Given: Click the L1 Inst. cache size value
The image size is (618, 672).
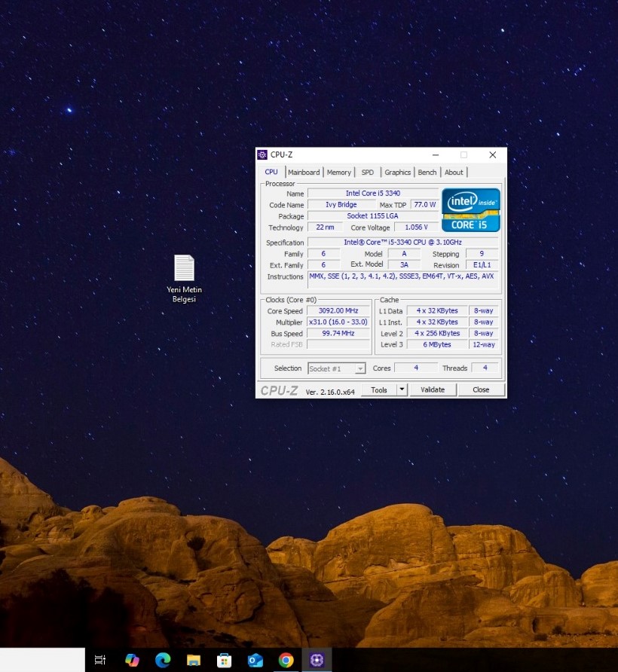Looking at the screenshot, I should pos(437,322).
